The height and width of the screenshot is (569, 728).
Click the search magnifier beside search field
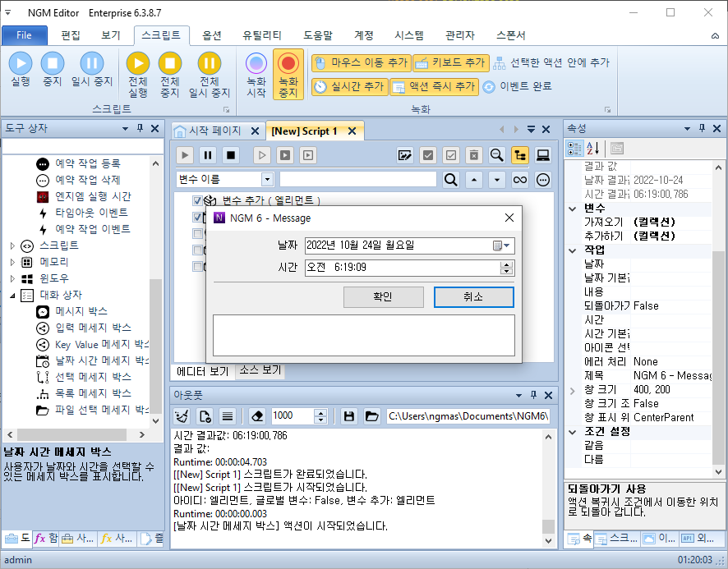(x=451, y=180)
